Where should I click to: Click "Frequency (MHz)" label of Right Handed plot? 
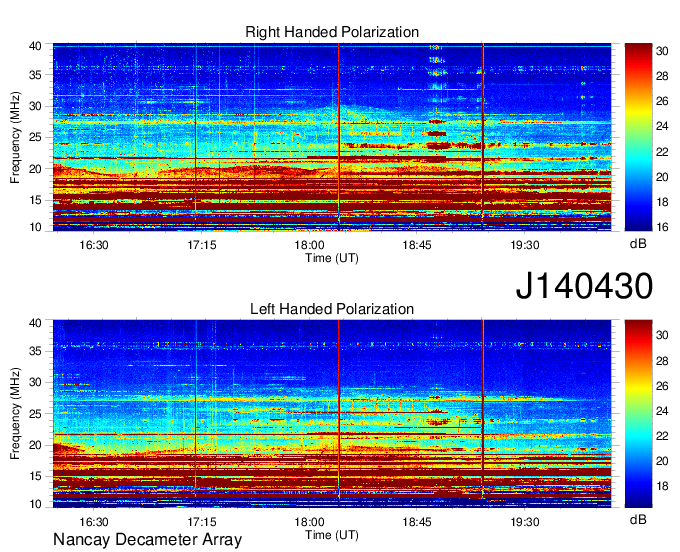click(15, 137)
